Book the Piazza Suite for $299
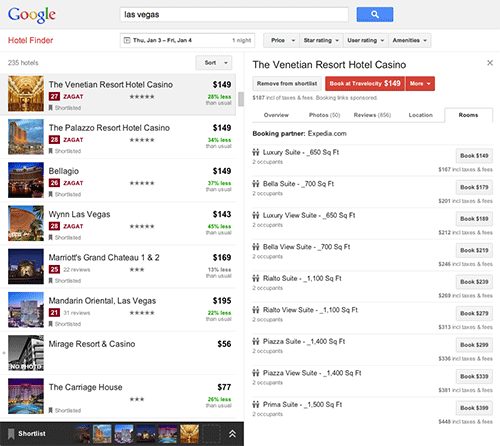Screen dimensions: 500x446 (474, 345)
